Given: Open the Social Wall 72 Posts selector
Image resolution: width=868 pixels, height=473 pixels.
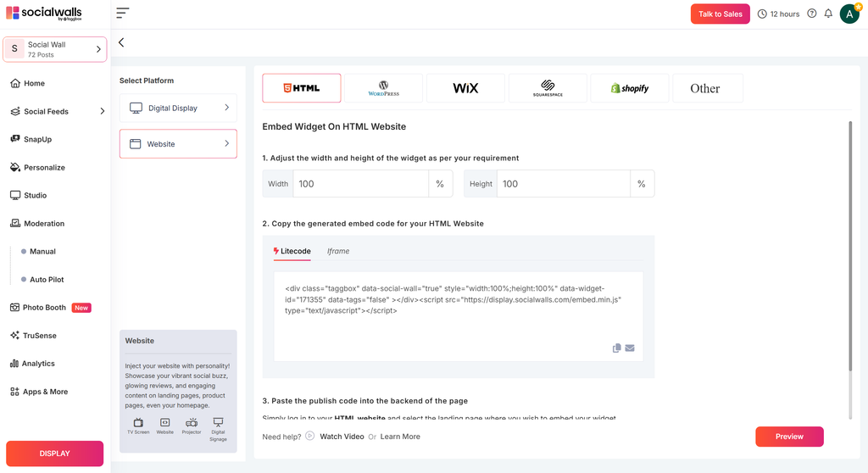Looking at the screenshot, I should [x=55, y=49].
